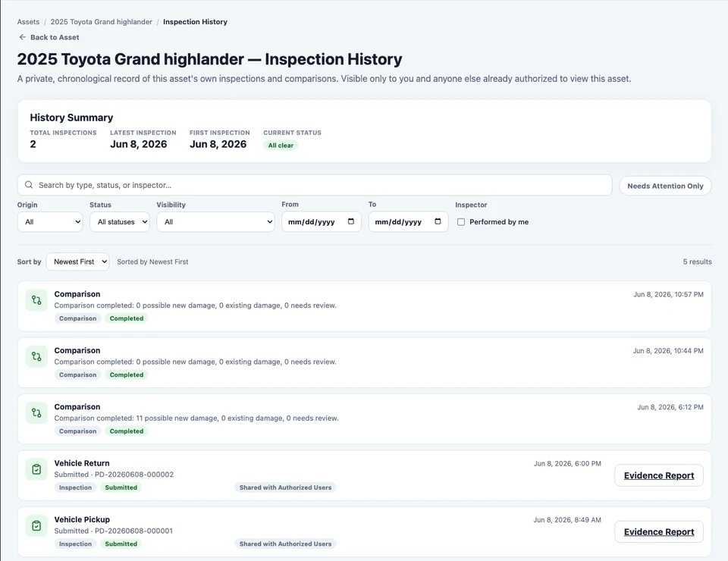Open the Comparison with 11 possible new damage
Image resolution: width=728 pixels, height=561 pixels.
tap(365, 419)
